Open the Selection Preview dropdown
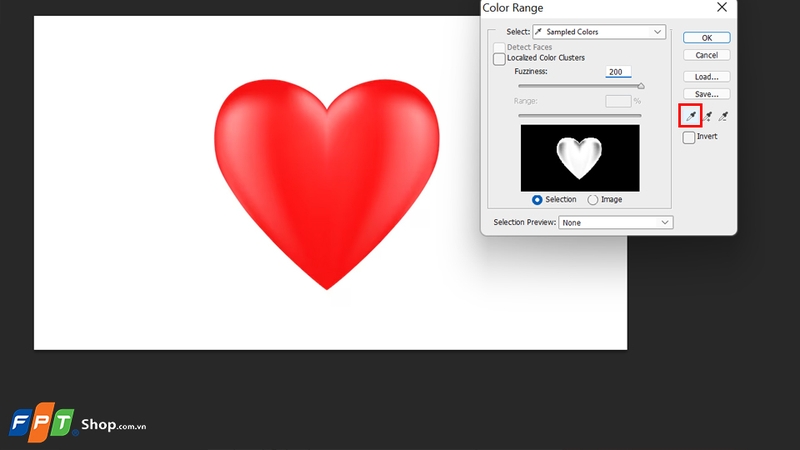The width and height of the screenshot is (800, 450). [615, 222]
